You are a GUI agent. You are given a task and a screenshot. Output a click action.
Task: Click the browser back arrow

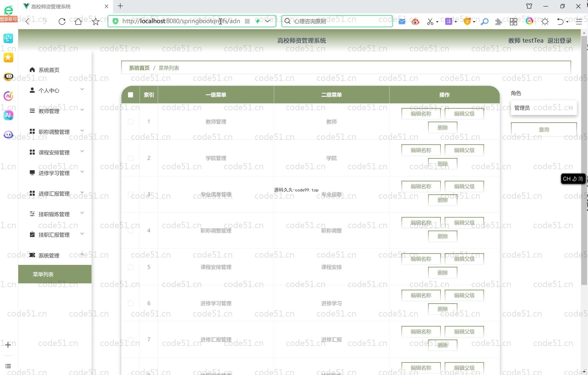(x=28, y=22)
